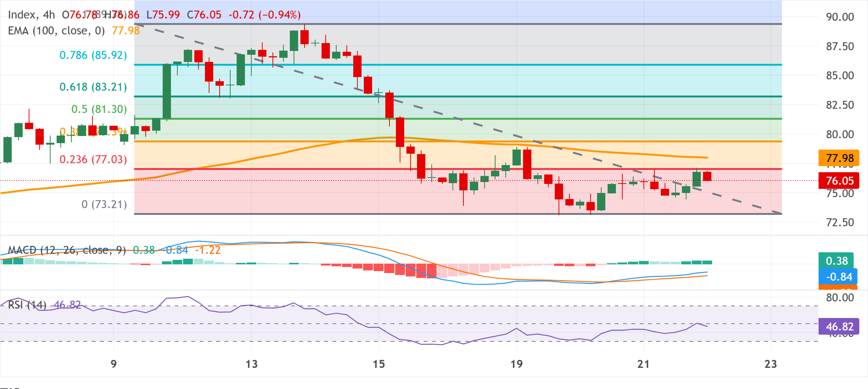Click the MACD histogram value label 0.38
The height and width of the screenshot is (389, 868).
pyautogui.click(x=836, y=261)
